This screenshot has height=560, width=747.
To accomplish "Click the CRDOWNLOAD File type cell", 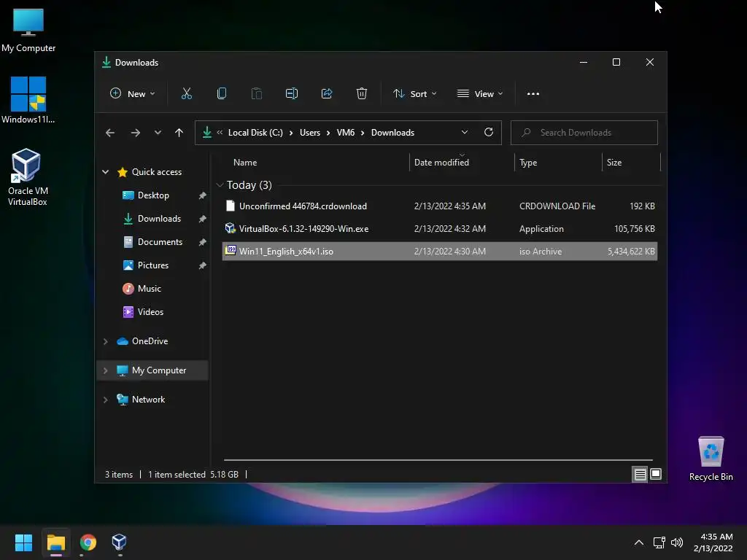I will tap(557, 206).
